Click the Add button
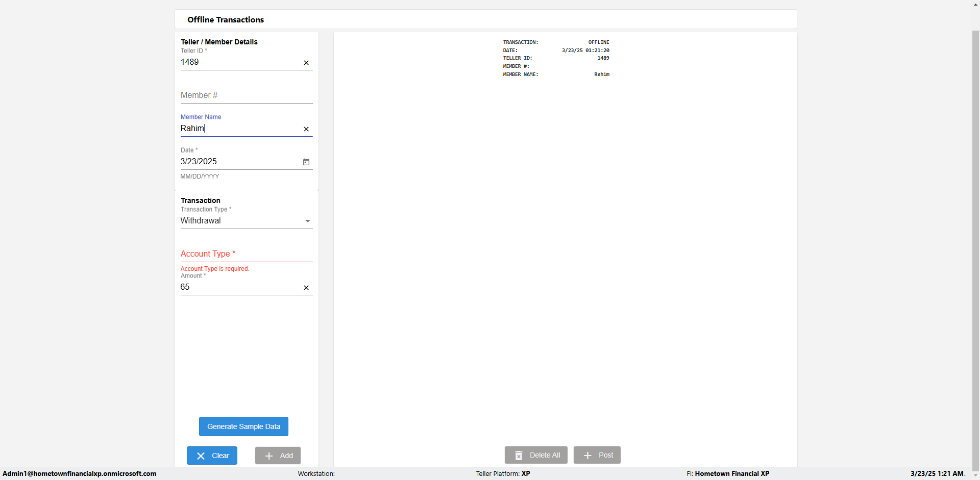The height and width of the screenshot is (480, 980). pyautogui.click(x=278, y=456)
